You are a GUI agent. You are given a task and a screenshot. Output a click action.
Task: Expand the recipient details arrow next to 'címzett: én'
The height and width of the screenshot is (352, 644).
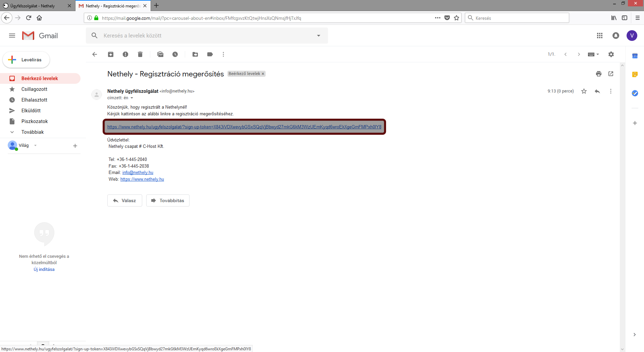tap(132, 98)
